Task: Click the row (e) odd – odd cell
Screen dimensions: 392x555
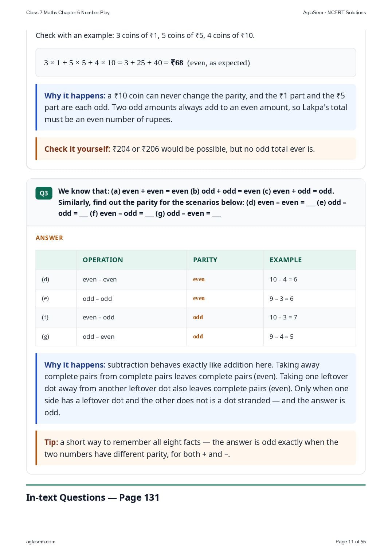Action: click(x=132, y=299)
